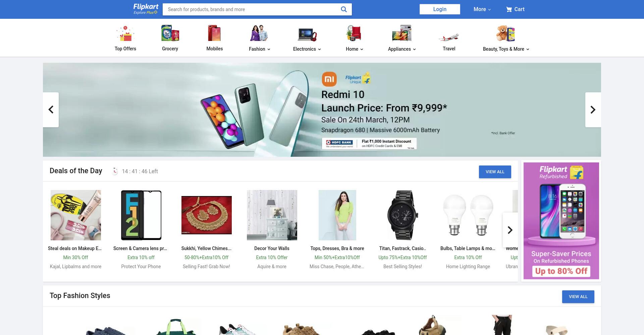Open the Appliances category dropdown

tap(402, 49)
